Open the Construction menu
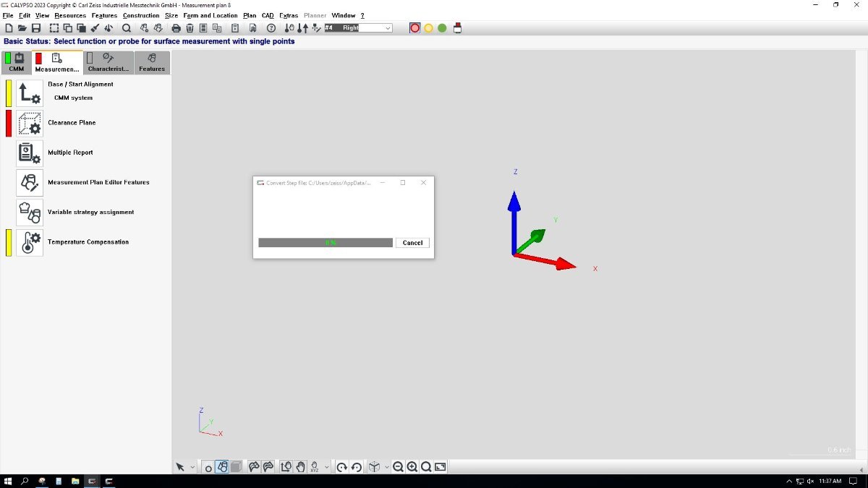The image size is (868, 488). pyautogui.click(x=141, y=15)
